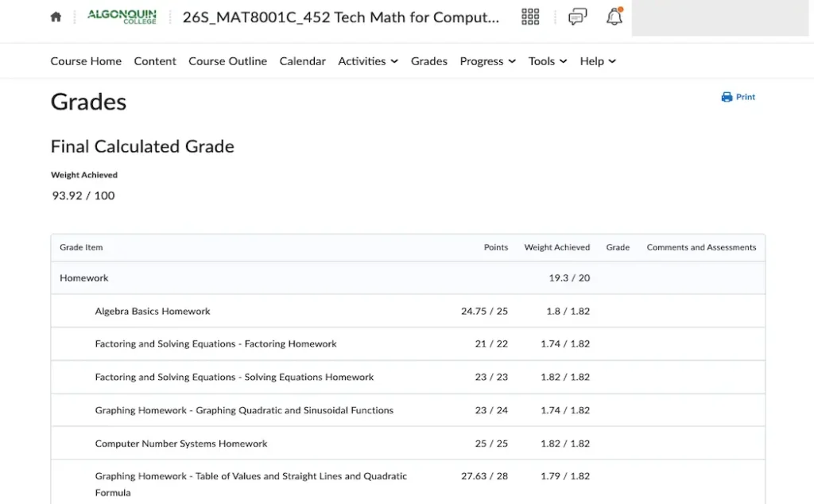Select points 21 / 22
The height and width of the screenshot is (504, 814).
[x=491, y=344]
